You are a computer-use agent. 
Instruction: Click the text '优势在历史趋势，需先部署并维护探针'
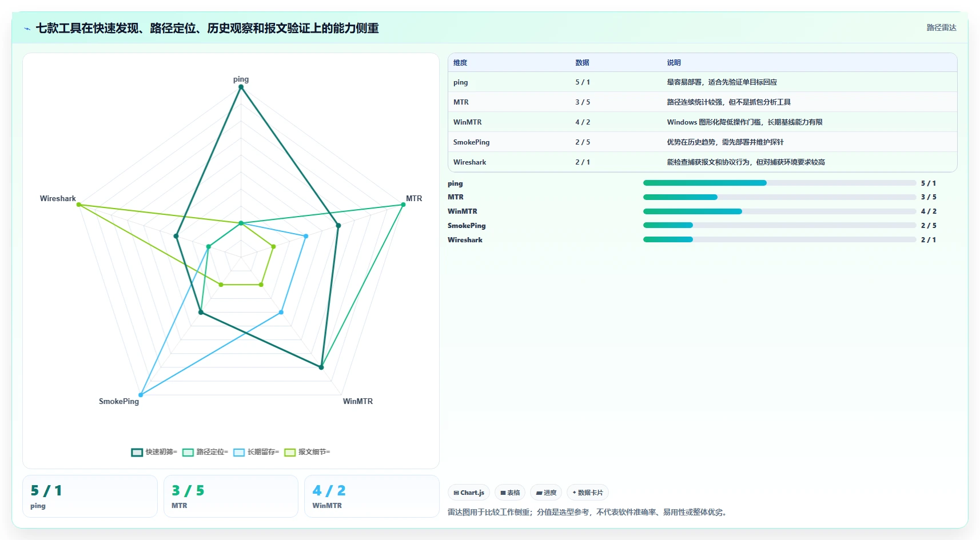(x=725, y=142)
